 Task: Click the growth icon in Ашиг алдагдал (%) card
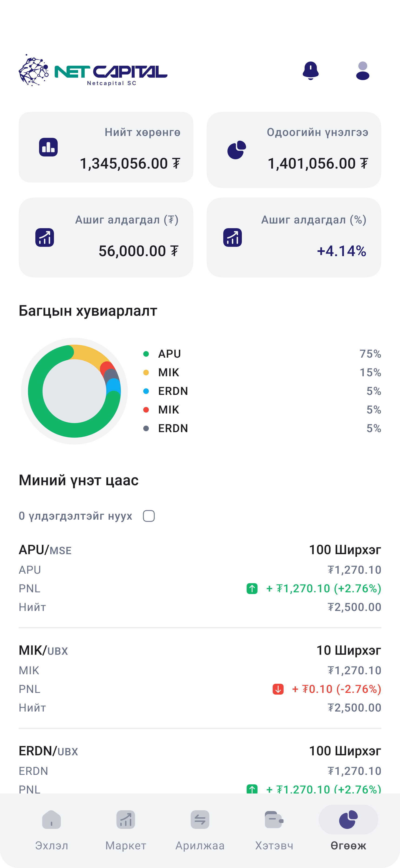[232, 237]
